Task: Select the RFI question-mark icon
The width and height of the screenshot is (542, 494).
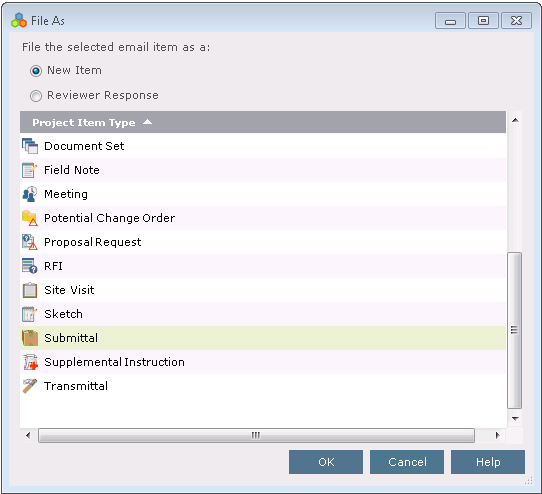Action: (x=30, y=266)
